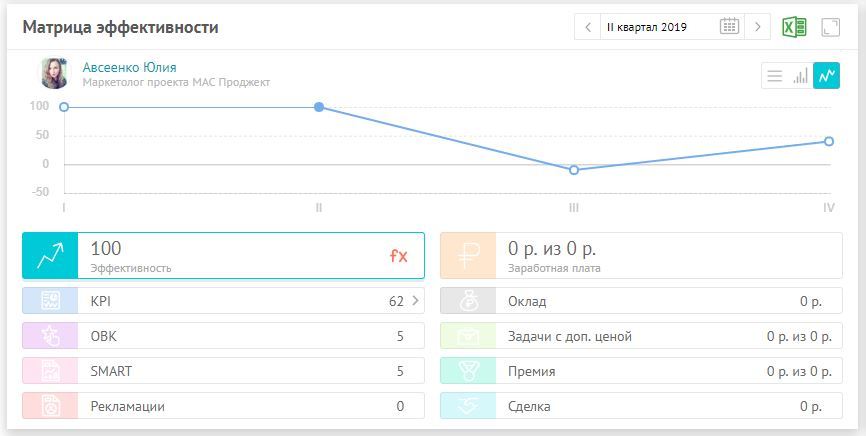The image size is (866, 436).
Task: Open the II квартал 2019 period field
Action: (x=658, y=27)
